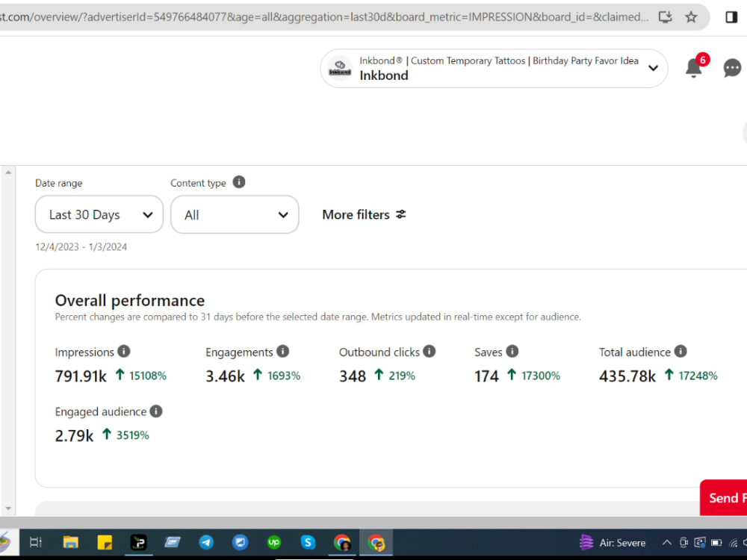Click the red Send Feedback button
Image resolution: width=747 pixels, height=560 pixels.
(723, 497)
